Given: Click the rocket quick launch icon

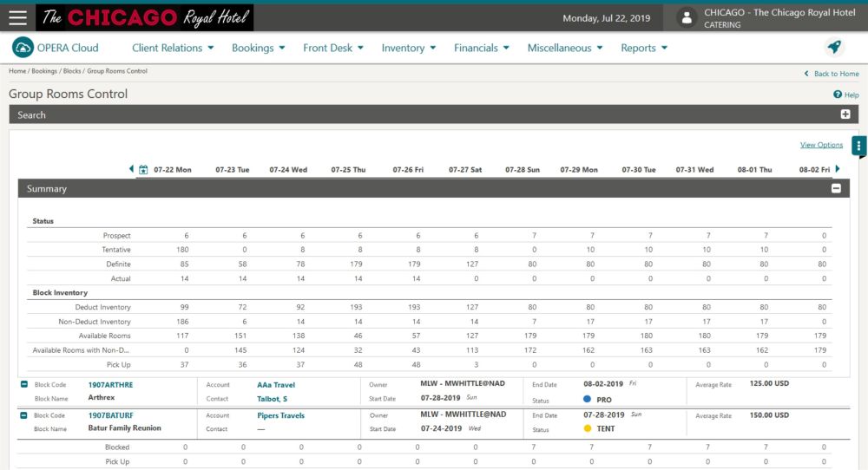Looking at the screenshot, I should (834, 47).
